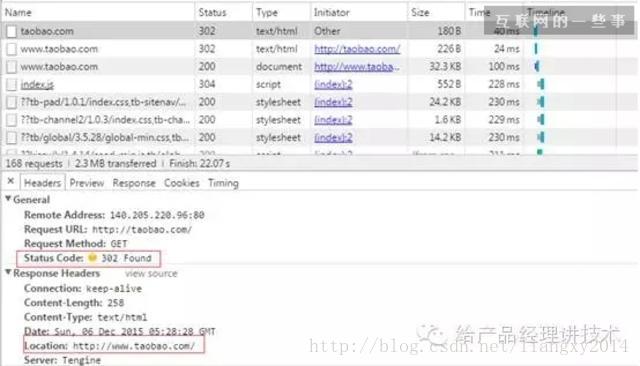Click file icon of tb/global stylesheet row
Screen dimensions: 640x366
click(11, 138)
